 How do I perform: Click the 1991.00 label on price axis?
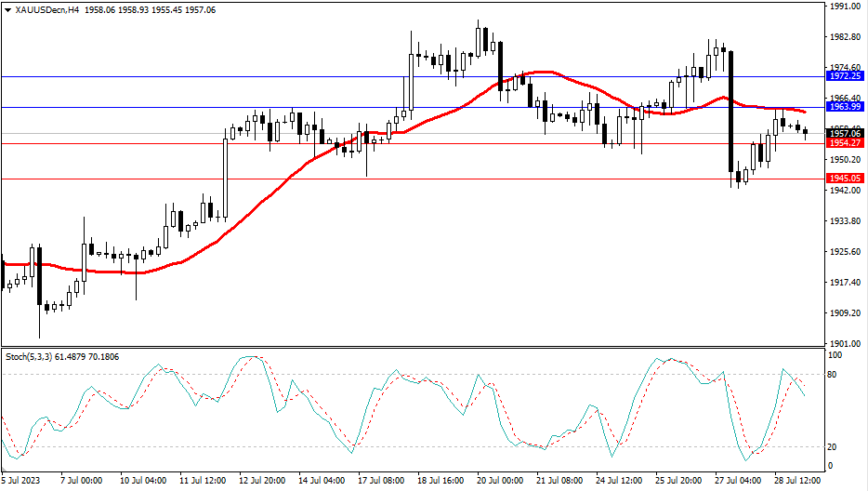tap(845, 7)
